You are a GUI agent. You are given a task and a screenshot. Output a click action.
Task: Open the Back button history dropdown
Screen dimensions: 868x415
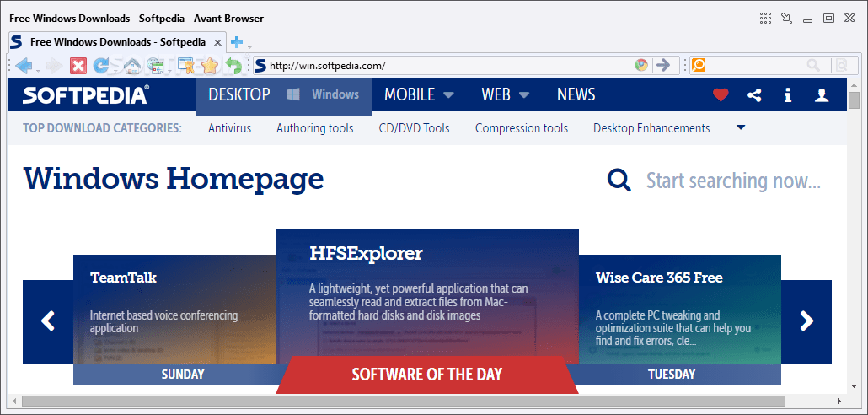click(x=38, y=70)
